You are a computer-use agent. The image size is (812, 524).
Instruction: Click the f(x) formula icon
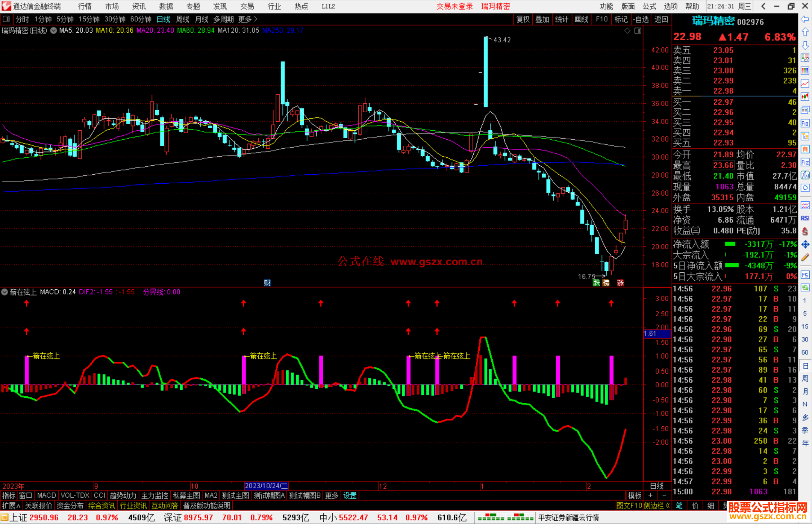(x=805, y=175)
